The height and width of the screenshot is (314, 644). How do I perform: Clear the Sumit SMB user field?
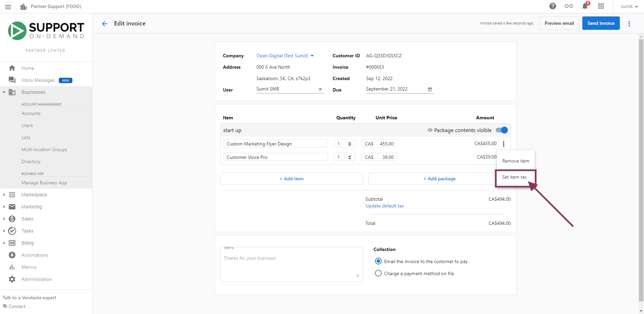(320, 89)
